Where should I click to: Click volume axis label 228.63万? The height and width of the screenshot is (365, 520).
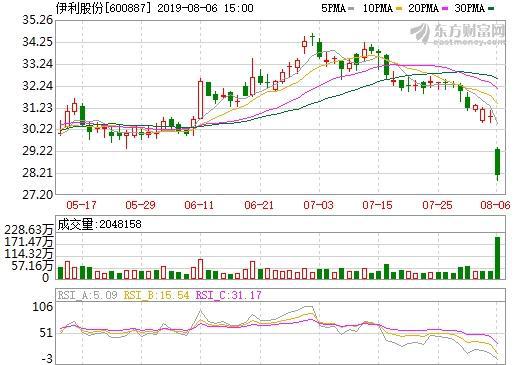[29, 230]
